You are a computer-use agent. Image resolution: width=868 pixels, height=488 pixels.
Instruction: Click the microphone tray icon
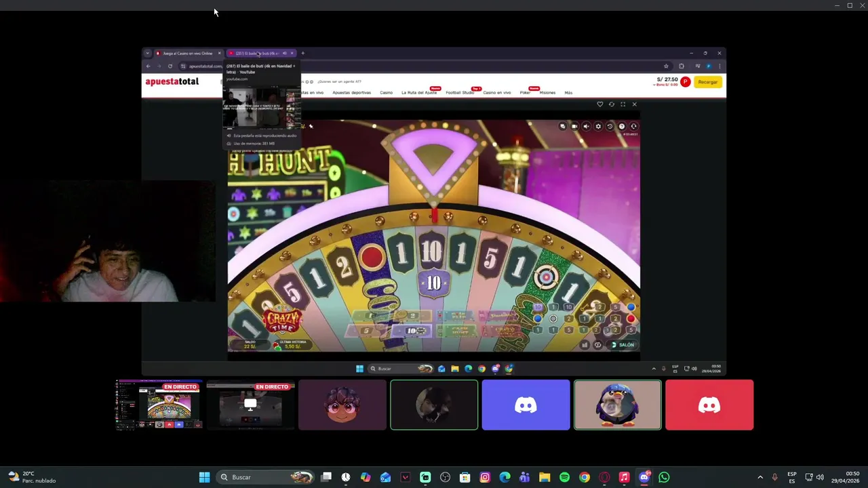click(x=774, y=477)
